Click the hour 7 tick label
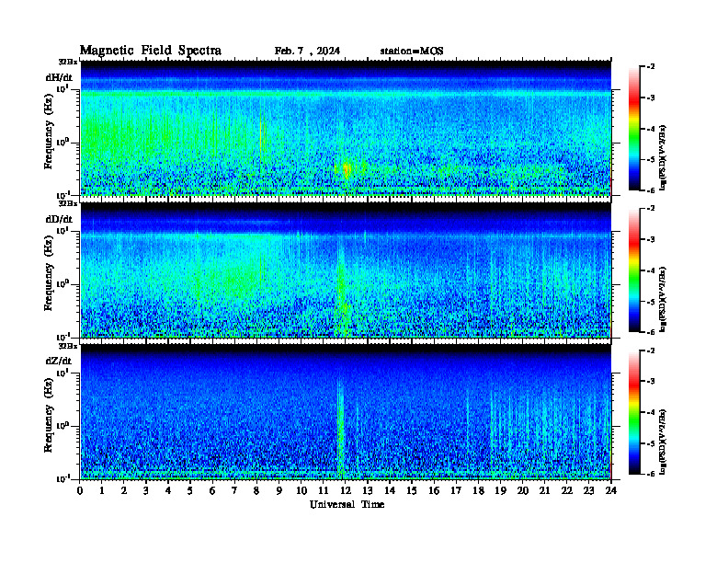Image resolution: width=728 pixels, height=563 pixels. [x=234, y=491]
